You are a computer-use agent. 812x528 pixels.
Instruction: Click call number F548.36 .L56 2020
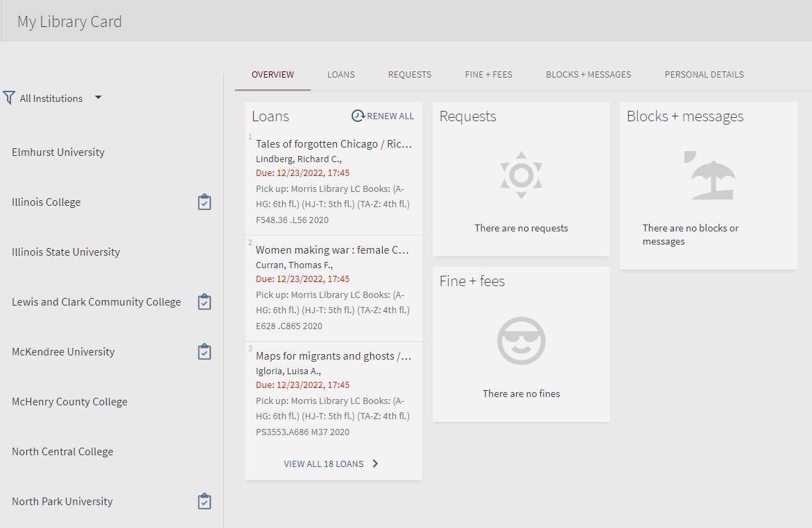[x=292, y=220]
